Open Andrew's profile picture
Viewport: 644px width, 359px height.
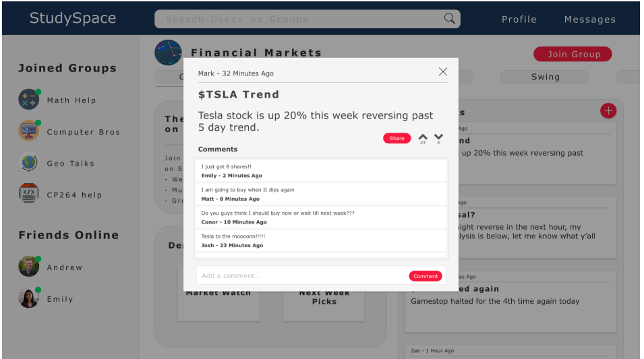coord(29,266)
